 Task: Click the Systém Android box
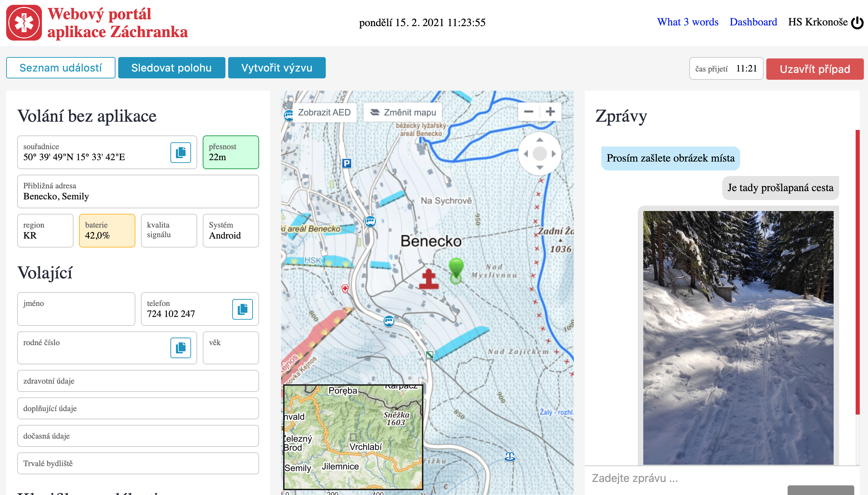point(231,231)
